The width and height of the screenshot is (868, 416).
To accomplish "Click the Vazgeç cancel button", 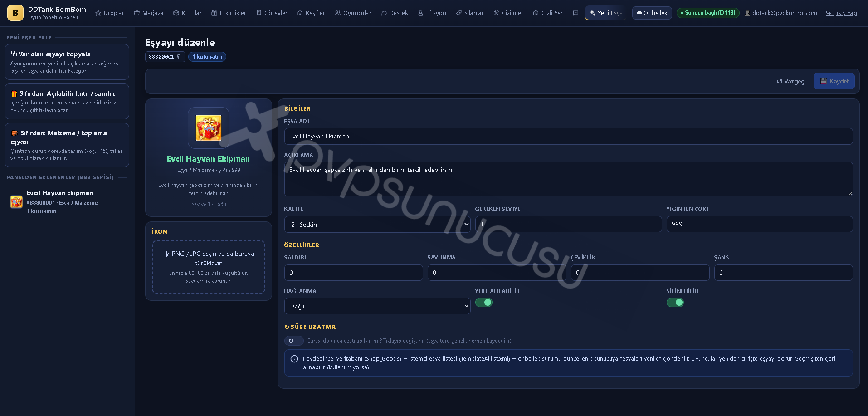I will tap(790, 81).
